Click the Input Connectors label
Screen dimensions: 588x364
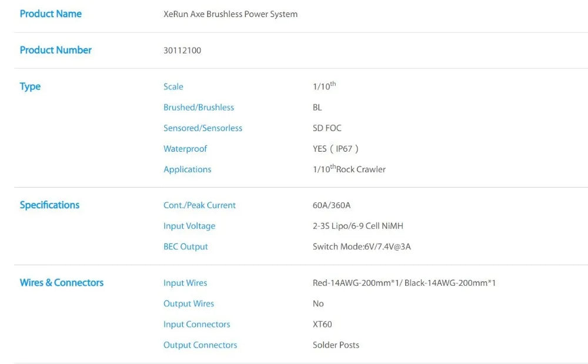click(x=197, y=325)
